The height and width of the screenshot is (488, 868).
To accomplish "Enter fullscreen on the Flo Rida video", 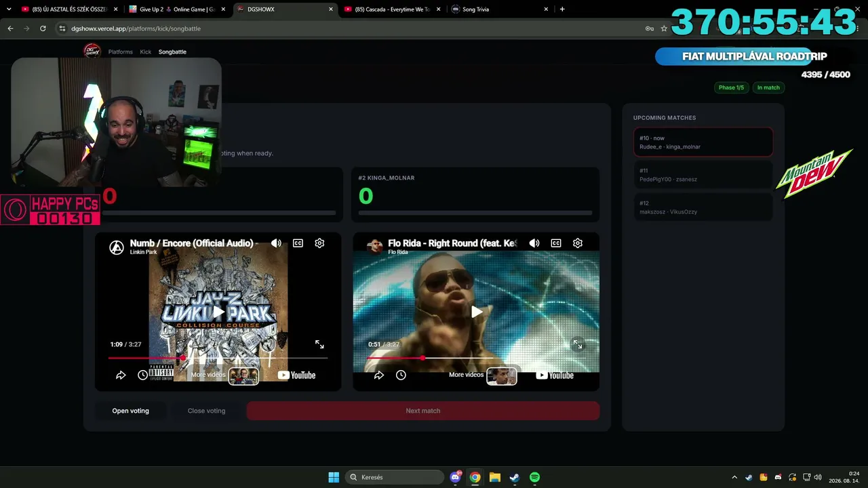I will pyautogui.click(x=578, y=344).
